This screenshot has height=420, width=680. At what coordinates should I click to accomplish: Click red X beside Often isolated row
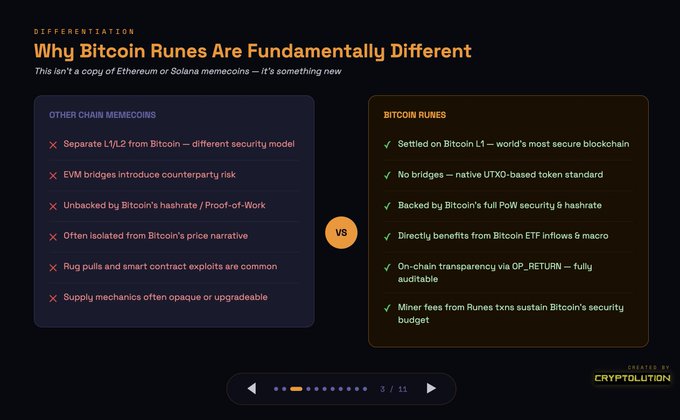53,236
